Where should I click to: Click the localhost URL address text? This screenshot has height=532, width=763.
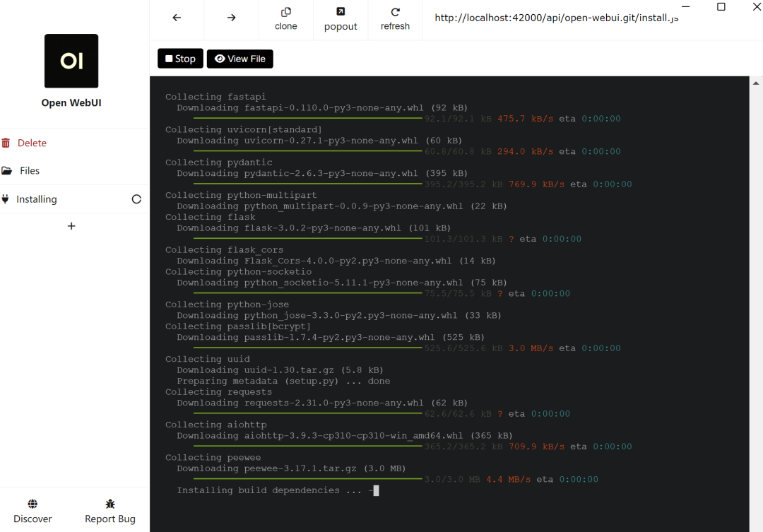556,18
